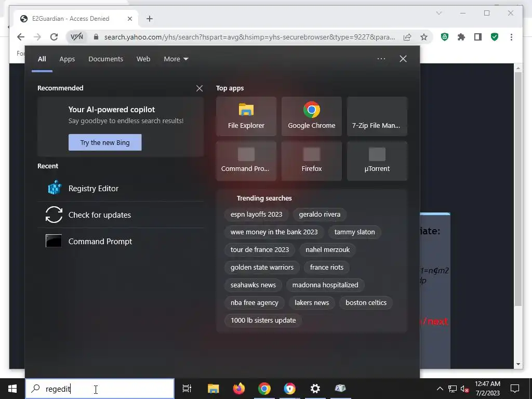Image resolution: width=532 pixels, height=399 pixels.
Task: Open the browser three-dot menu
Action: [511, 37]
